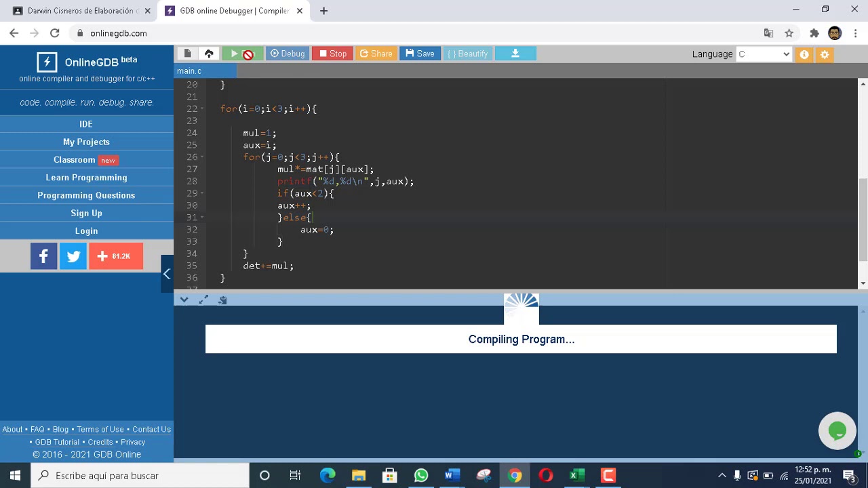Collapse the code fold at line 31

coord(202,218)
